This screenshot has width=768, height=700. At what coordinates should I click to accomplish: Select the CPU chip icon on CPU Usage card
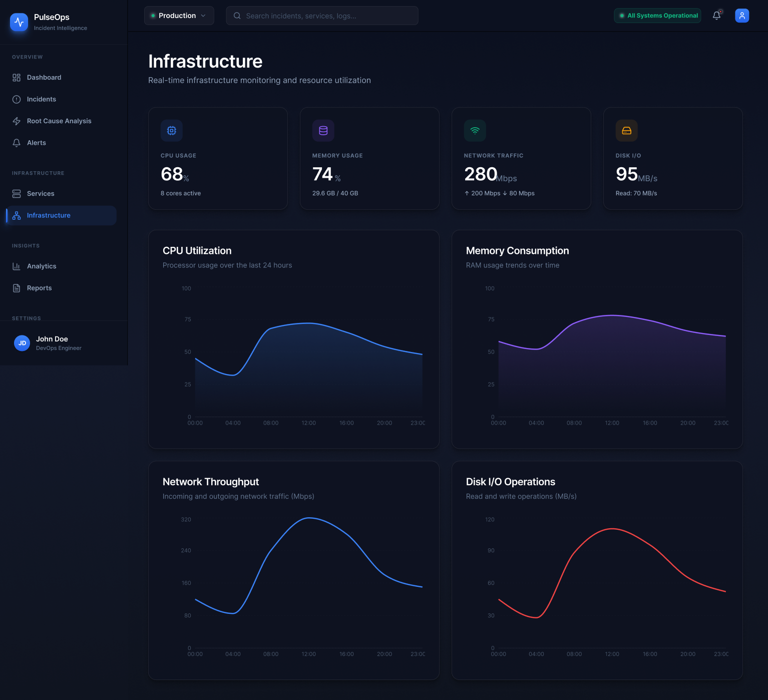171,130
